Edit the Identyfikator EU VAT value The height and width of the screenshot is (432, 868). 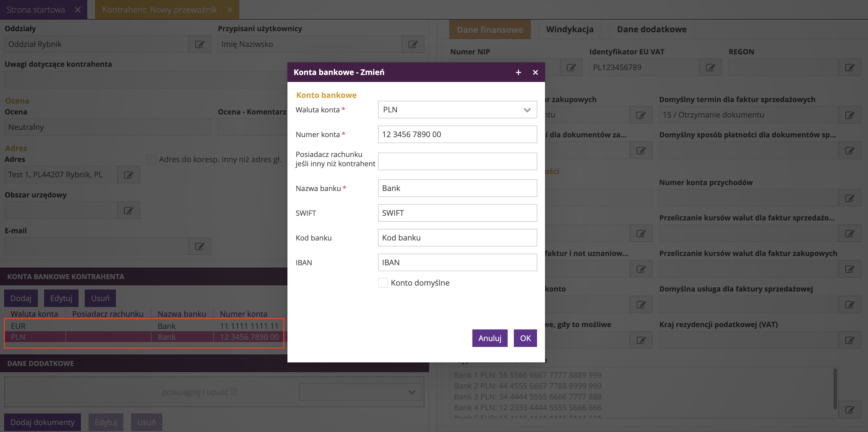point(710,68)
